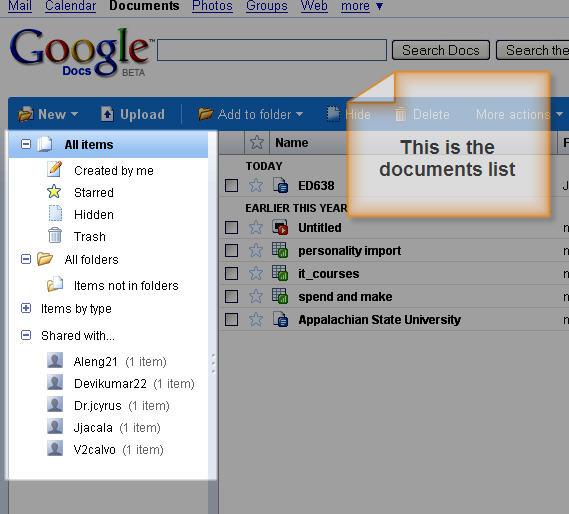Star the Untitled presentation

[256, 227]
